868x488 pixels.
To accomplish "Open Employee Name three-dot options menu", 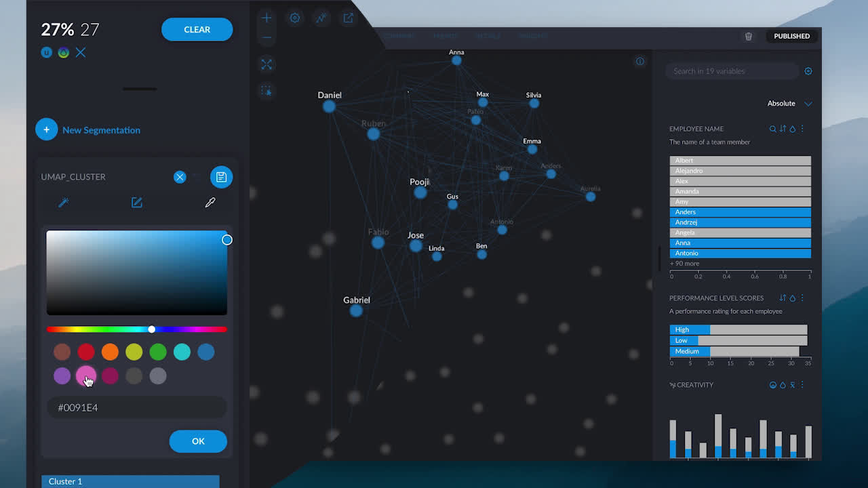I will pyautogui.click(x=802, y=129).
